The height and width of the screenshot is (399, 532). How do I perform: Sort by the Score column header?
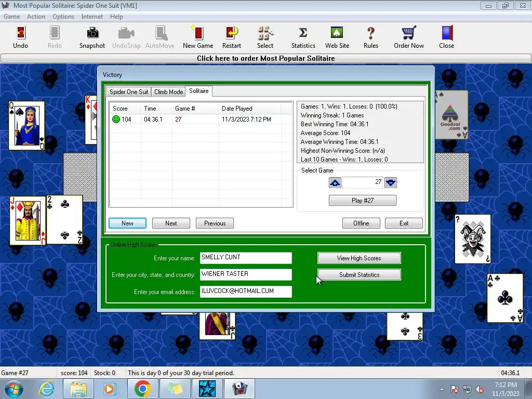tap(125, 109)
